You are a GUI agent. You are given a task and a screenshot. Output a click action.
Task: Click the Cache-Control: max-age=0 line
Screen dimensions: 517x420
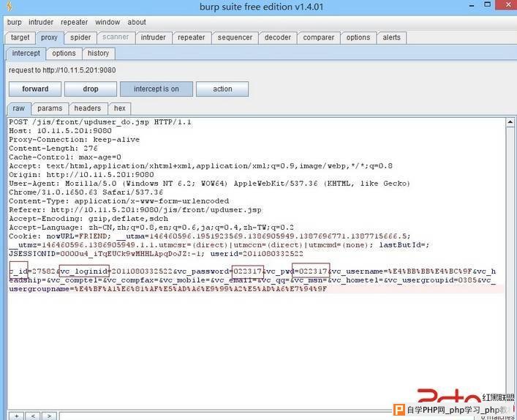(65, 157)
